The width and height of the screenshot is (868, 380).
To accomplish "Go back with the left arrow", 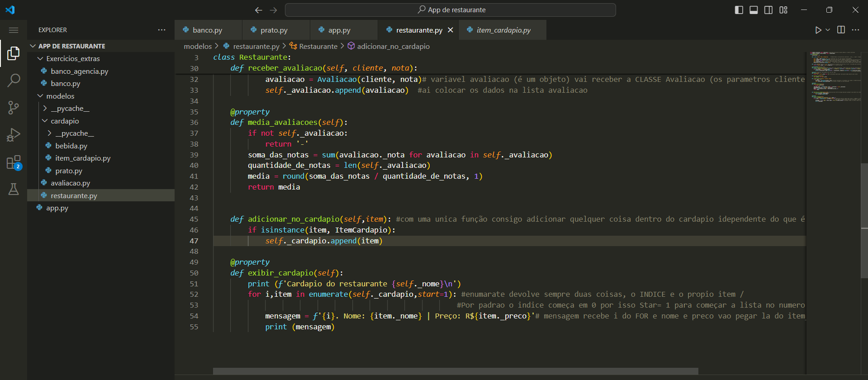I will pos(259,10).
